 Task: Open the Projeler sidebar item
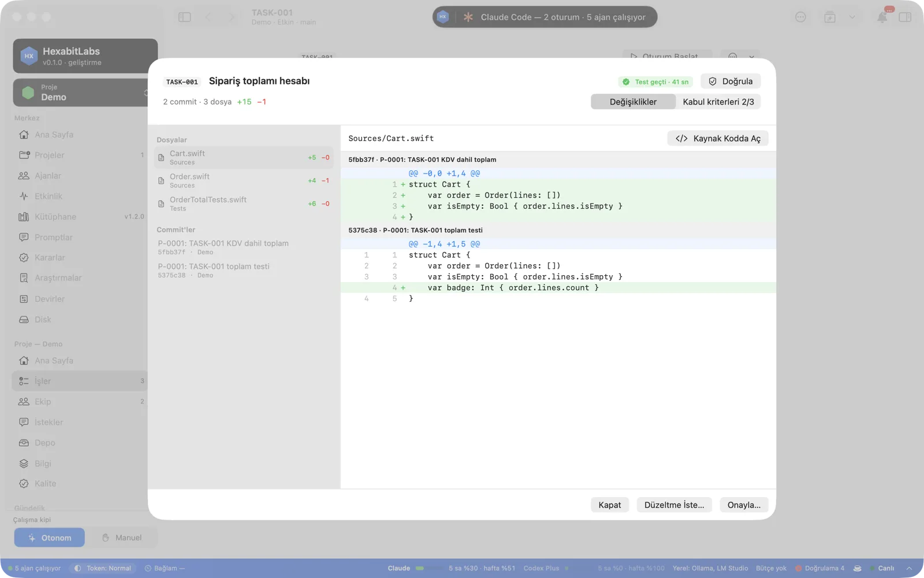80,155
